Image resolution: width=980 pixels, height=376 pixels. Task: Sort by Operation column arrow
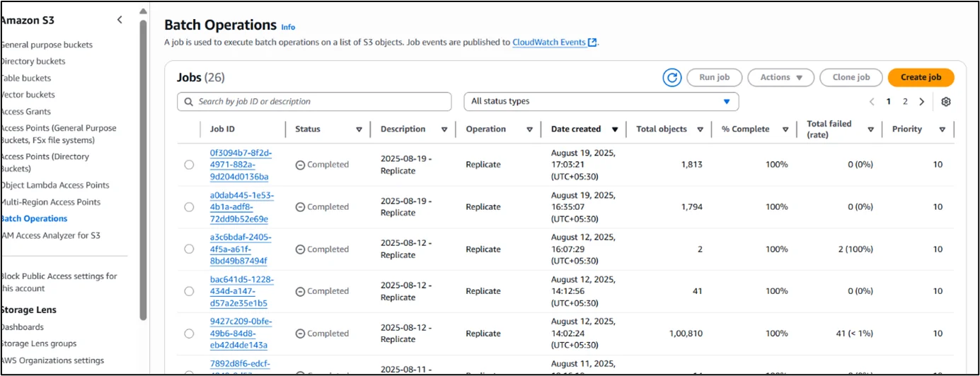click(x=529, y=129)
